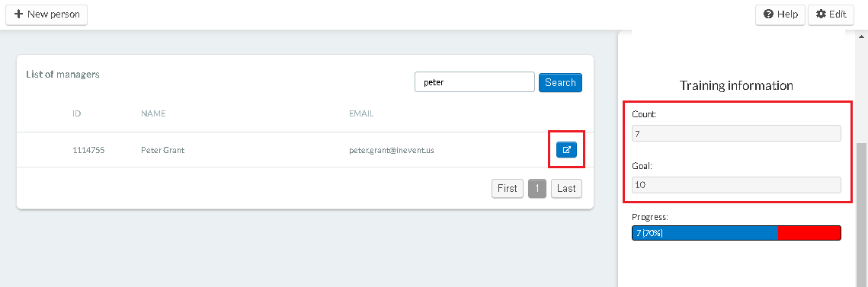The height and width of the screenshot is (287, 868).
Task: Go to First page of managers
Action: click(507, 189)
